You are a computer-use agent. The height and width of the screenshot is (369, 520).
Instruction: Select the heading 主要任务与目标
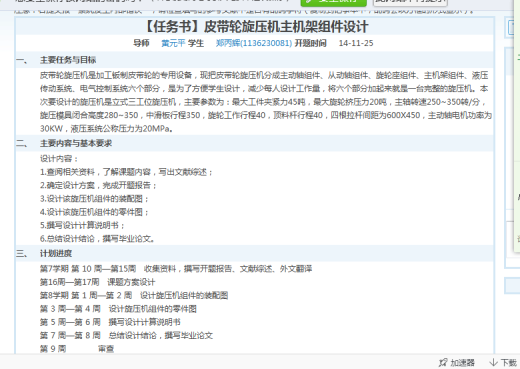pos(68,60)
